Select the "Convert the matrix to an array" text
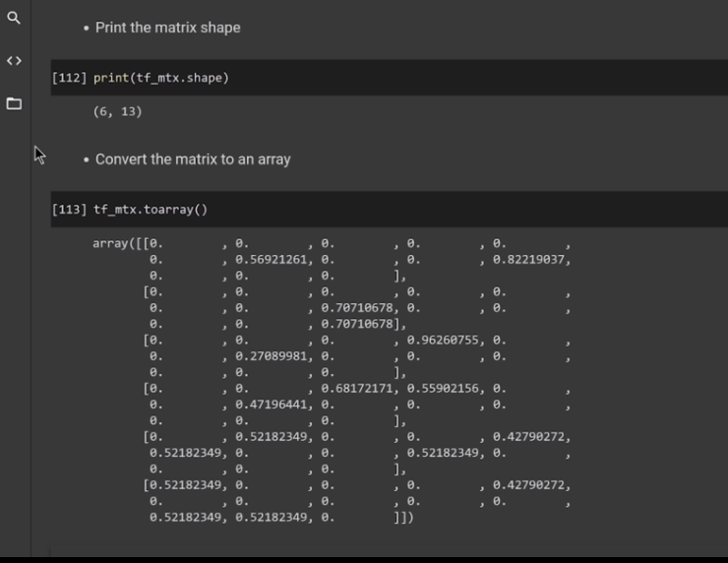 click(193, 158)
